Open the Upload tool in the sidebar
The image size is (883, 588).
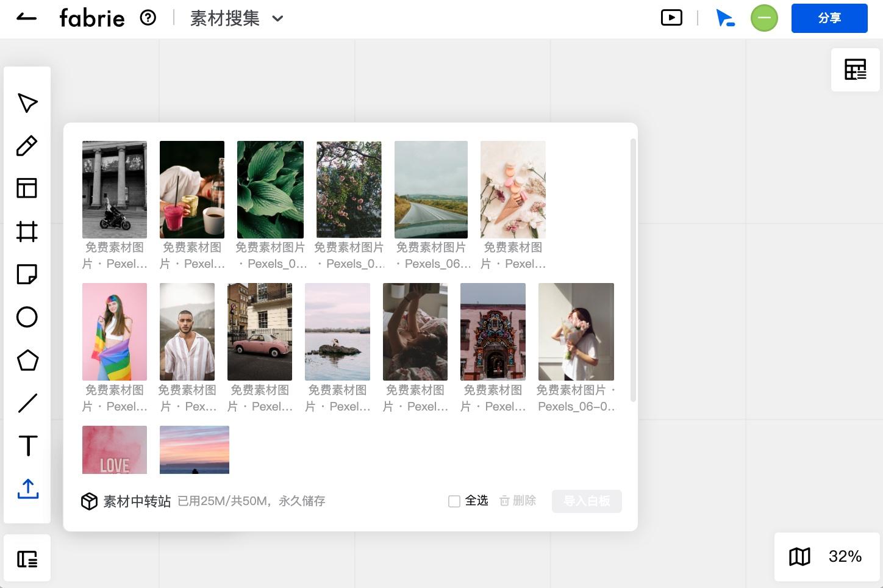(27, 489)
